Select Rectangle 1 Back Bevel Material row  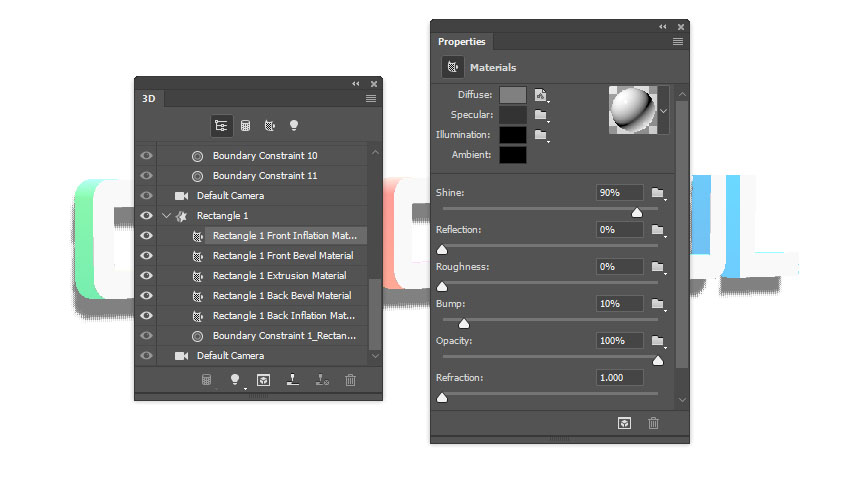(262, 296)
